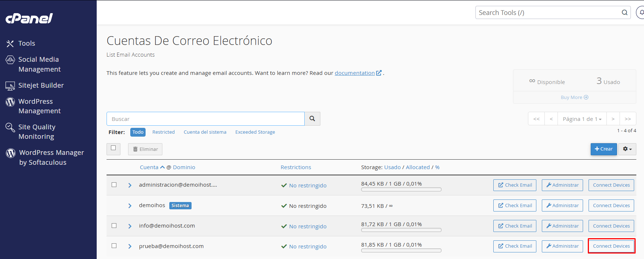The width and height of the screenshot is (644, 259).
Task: Expand the info@demoihost.com row
Action: (x=130, y=226)
